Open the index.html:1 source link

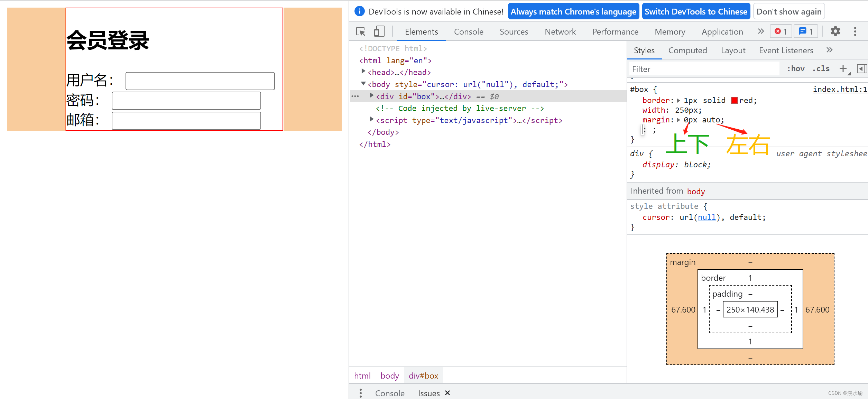click(840, 89)
